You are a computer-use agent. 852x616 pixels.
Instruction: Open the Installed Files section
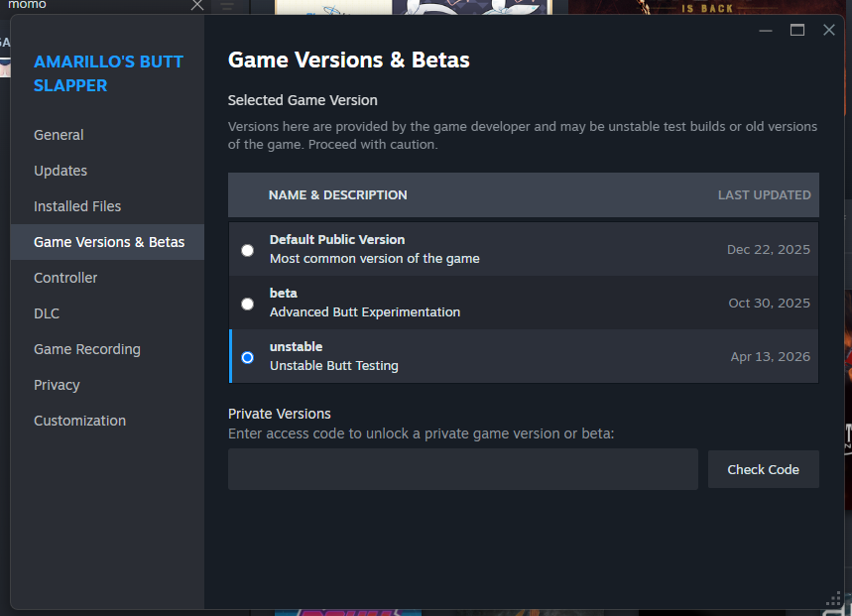pos(77,206)
